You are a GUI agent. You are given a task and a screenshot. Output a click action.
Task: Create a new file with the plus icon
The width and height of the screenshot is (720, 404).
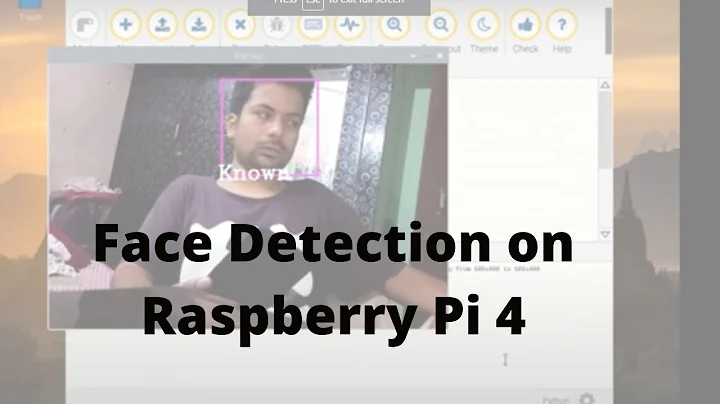point(125,25)
